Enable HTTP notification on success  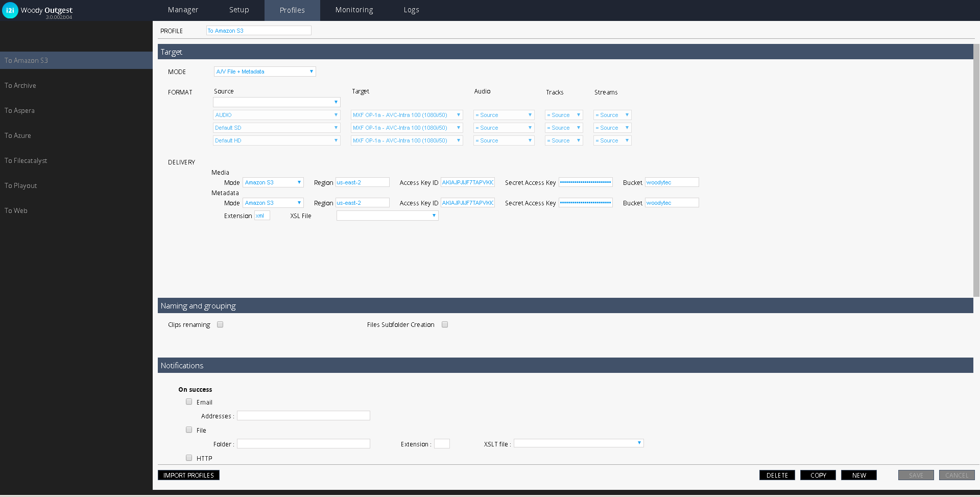(x=189, y=458)
